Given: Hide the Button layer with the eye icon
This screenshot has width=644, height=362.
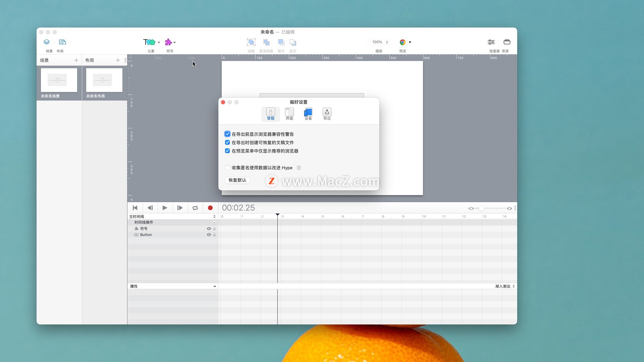Looking at the screenshot, I should pyautogui.click(x=209, y=235).
